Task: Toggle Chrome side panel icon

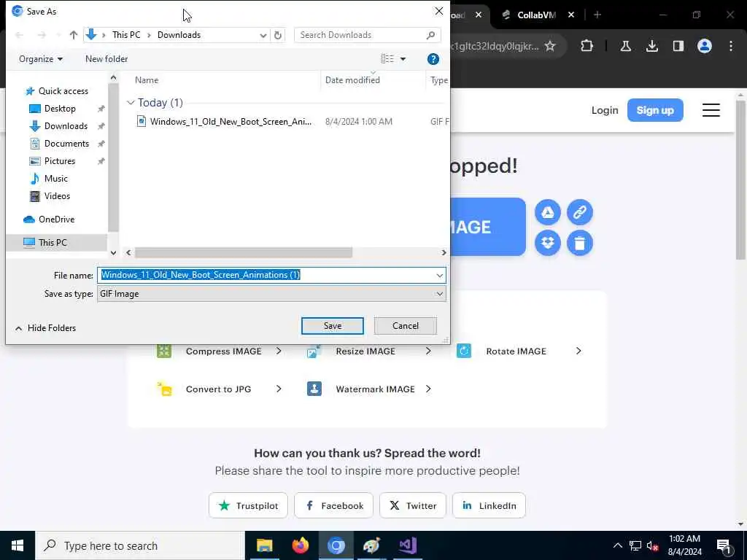Action: [678, 46]
